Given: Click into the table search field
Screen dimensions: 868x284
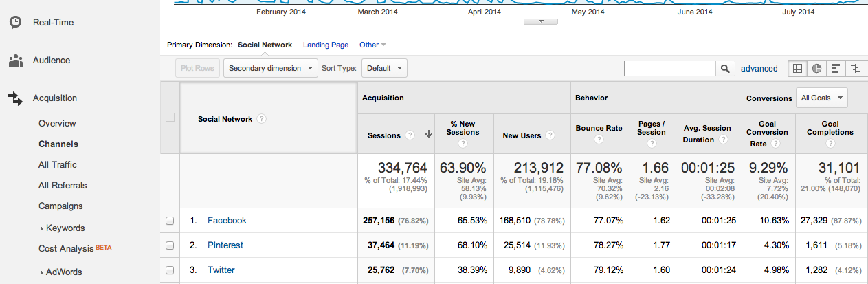Looking at the screenshot, I should coord(669,69).
